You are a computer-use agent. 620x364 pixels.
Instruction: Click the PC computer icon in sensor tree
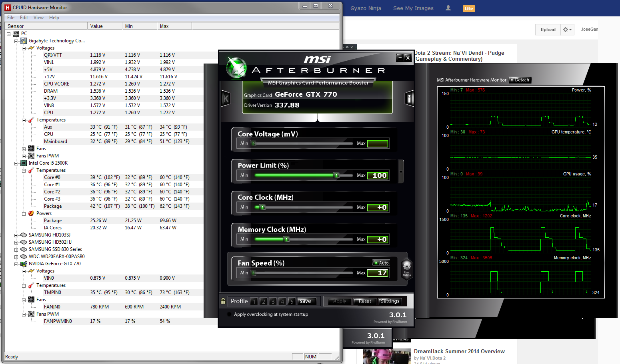[x=16, y=34]
